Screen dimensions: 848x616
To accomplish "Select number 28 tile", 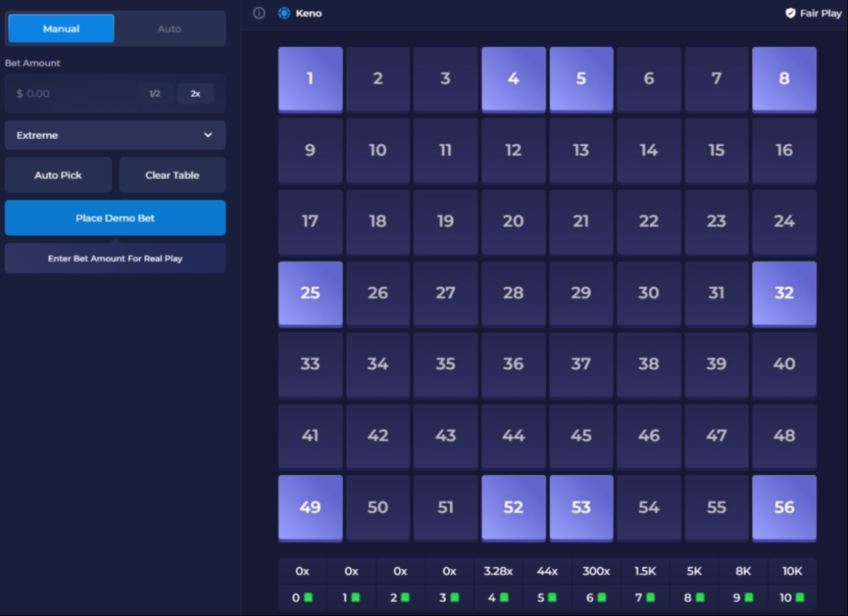I will click(514, 293).
